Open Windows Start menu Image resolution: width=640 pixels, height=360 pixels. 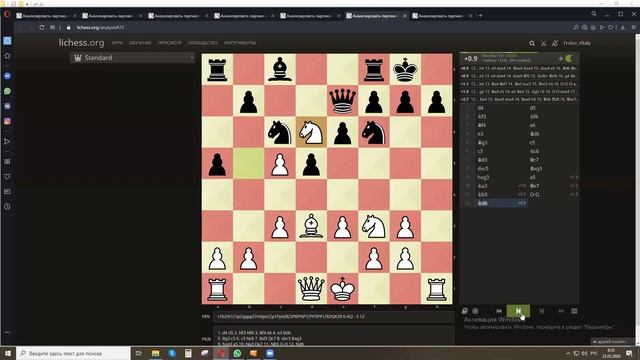click(7, 353)
